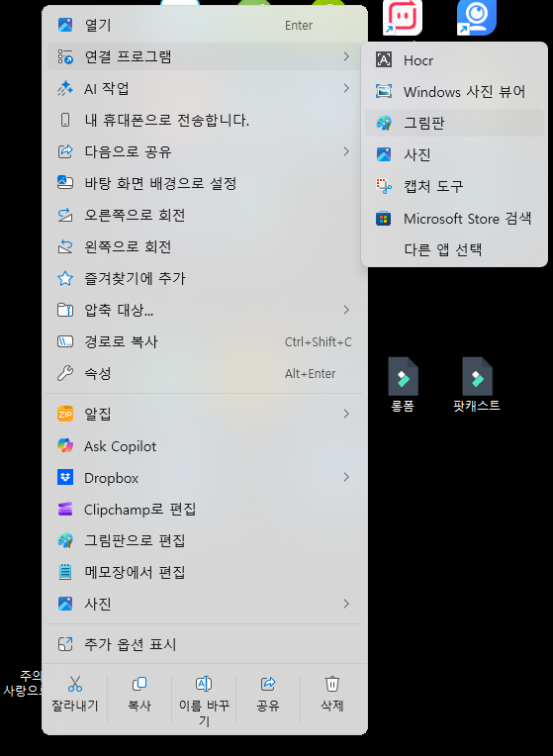
Task: Click the 캡처 도구 scissors icon
Action: coord(384,186)
